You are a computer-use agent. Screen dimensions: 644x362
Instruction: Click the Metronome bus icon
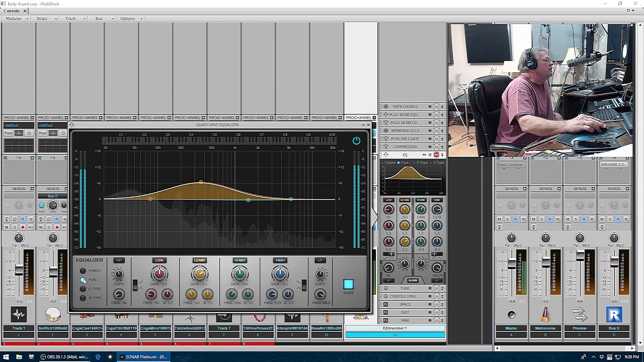[546, 315]
